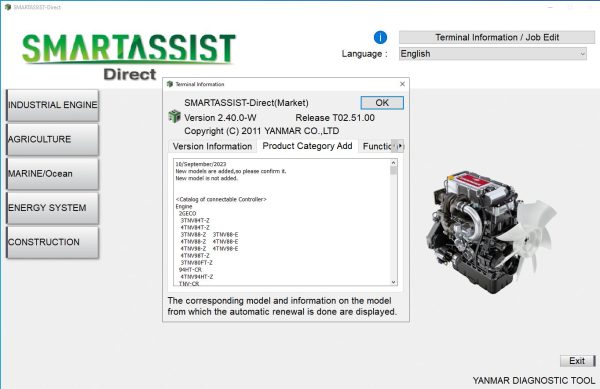Click 'Release T02.51.00' text
The width and height of the screenshot is (600, 389).
[335, 117]
